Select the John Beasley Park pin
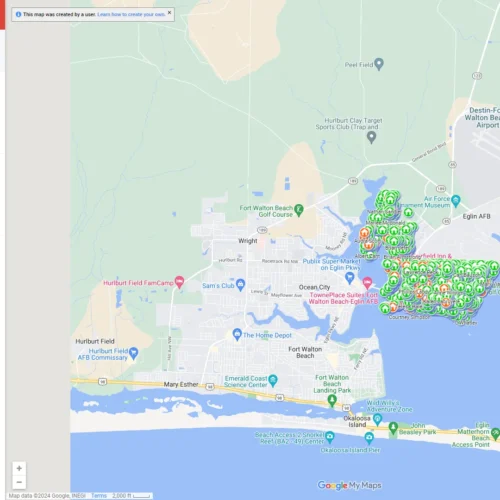 pyautogui.click(x=393, y=428)
